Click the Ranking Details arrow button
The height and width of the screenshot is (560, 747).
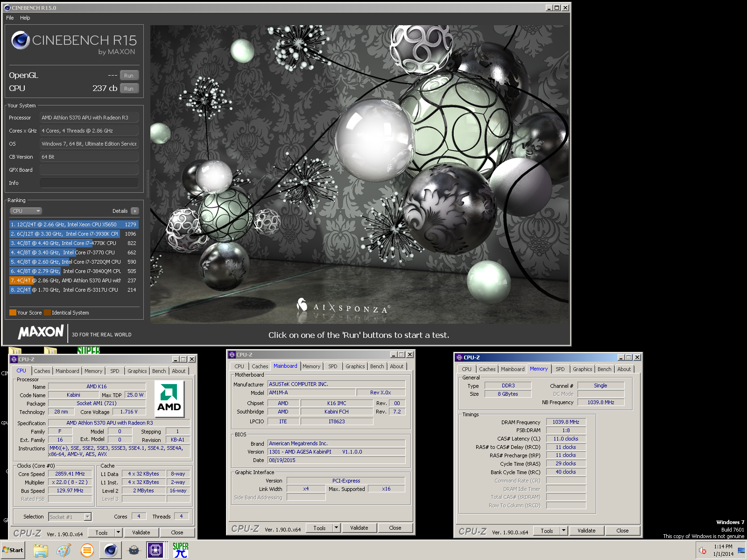point(135,211)
